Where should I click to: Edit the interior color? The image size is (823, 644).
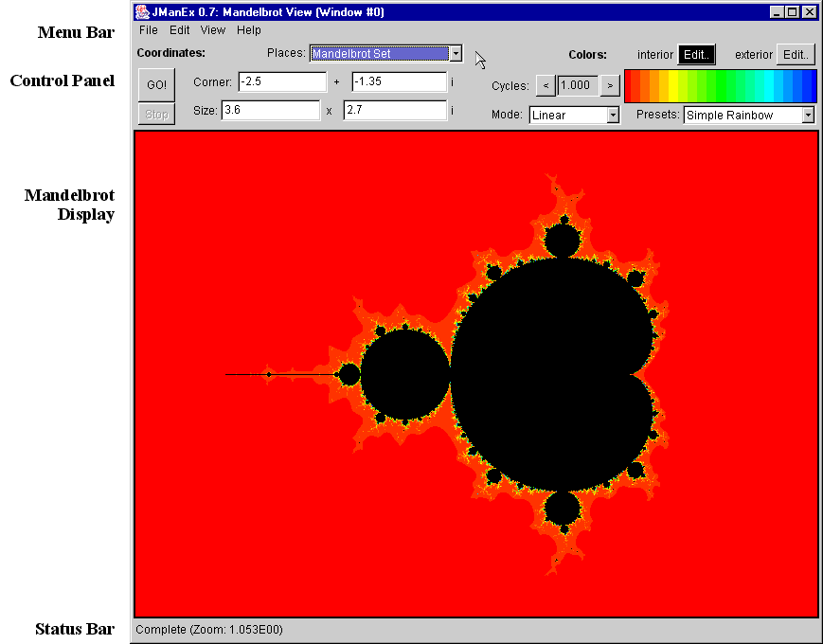point(696,54)
